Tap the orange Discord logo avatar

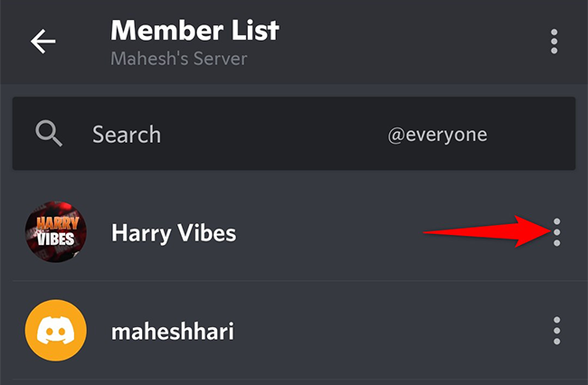[55, 331]
